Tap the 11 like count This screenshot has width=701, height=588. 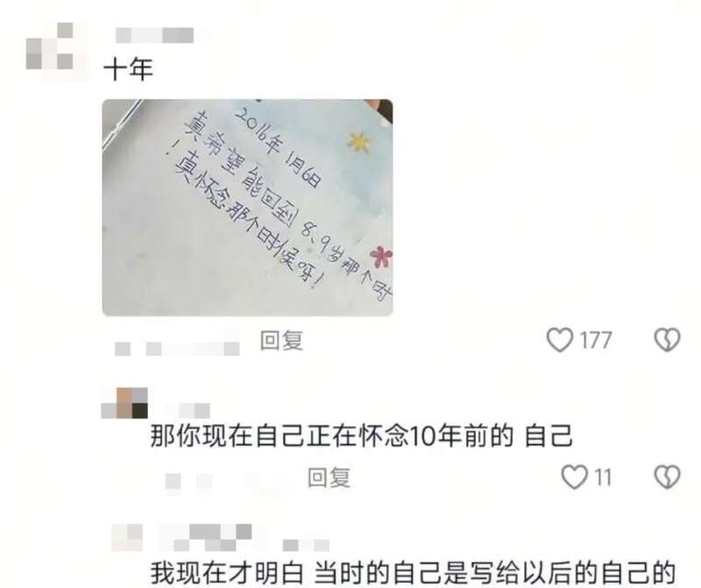603,478
